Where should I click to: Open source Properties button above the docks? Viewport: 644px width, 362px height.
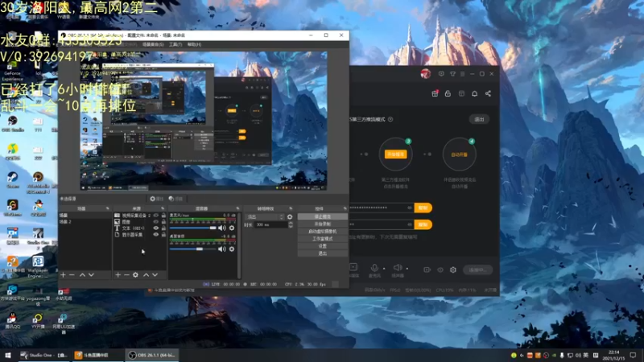(x=156, y=199)
